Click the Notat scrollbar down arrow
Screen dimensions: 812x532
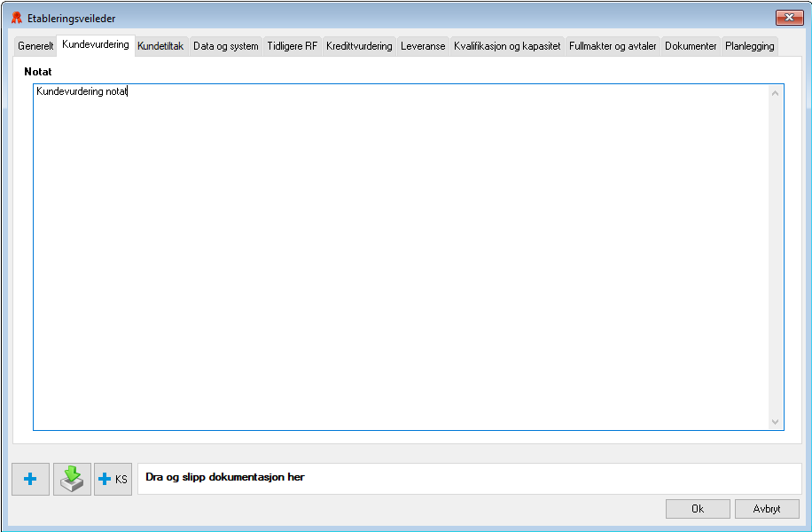776,422
